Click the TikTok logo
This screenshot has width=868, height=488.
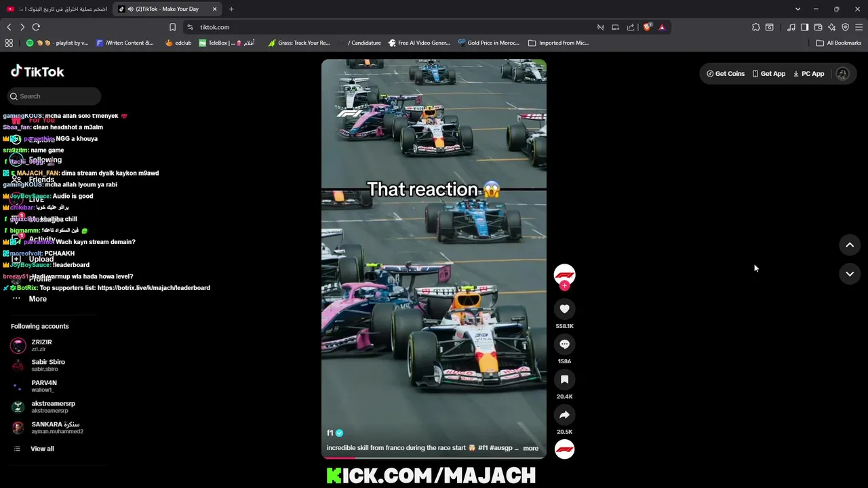37,71
